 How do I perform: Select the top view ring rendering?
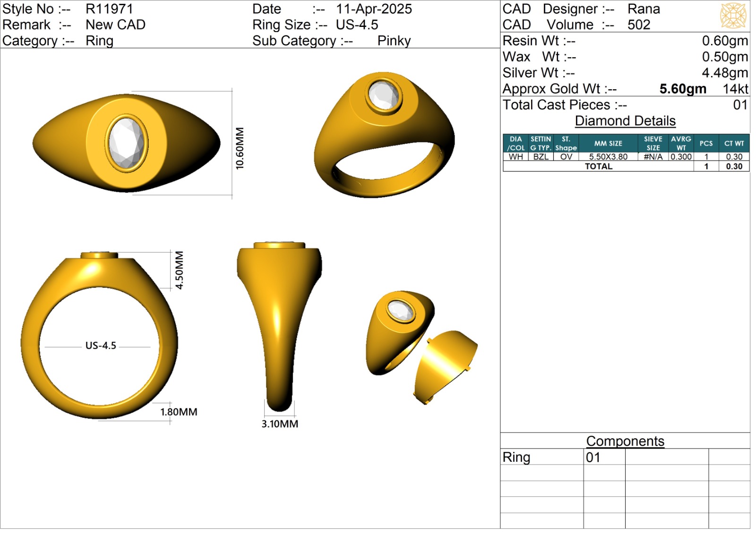[126, 143]
